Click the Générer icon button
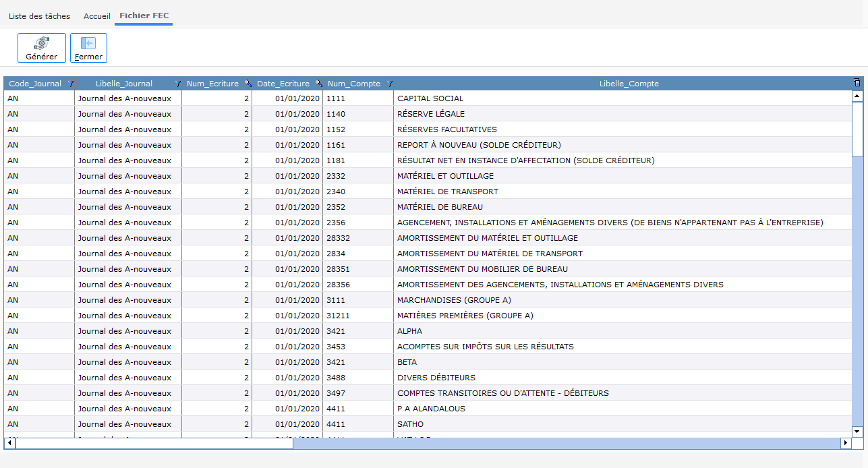 pyautogui.click(x=41, y=48)
